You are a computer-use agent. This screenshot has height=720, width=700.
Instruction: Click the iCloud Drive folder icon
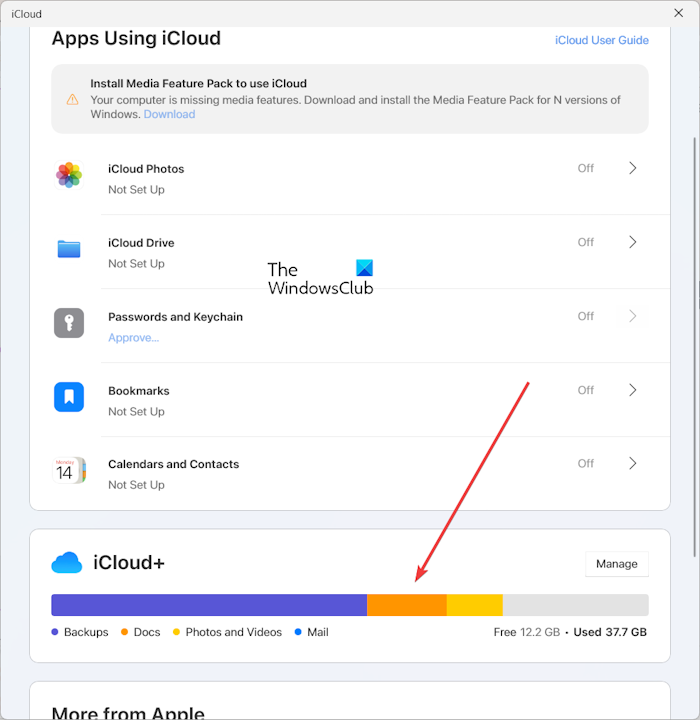point(69,249)
